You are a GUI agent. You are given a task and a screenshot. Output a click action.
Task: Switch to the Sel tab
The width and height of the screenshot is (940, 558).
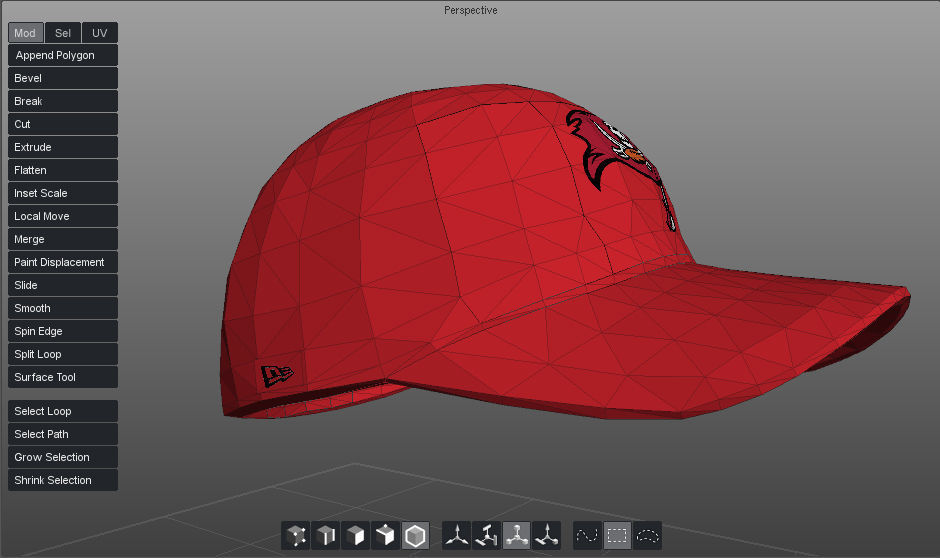tap(63, 33)
